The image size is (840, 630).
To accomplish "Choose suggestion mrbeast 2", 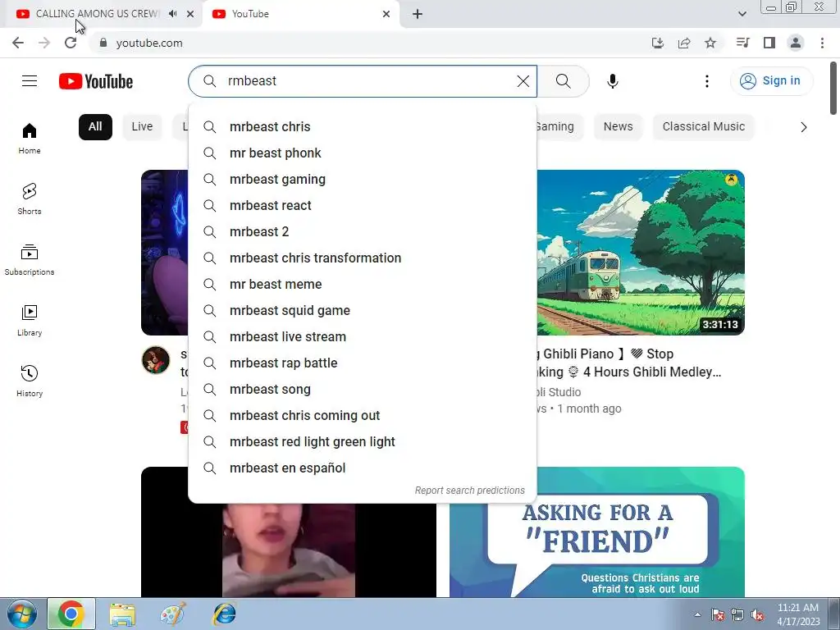I will tap(363, 232).
